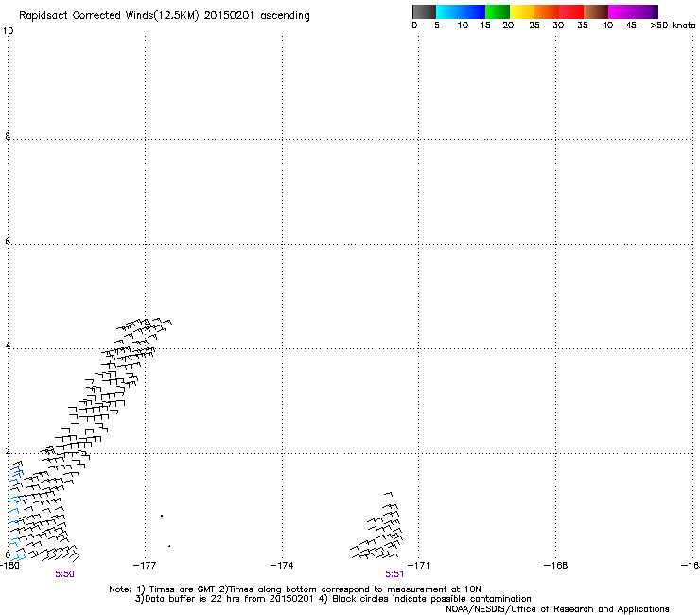Click the green 15-20 knots color segment
Image resolution: width=700 pixels, height=615 pixels.
(498, 11)
